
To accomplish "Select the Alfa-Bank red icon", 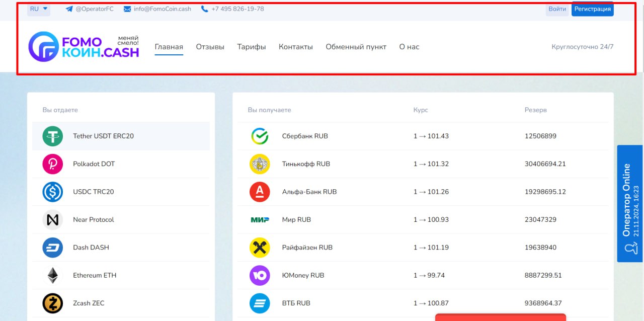I will tap(260, 192).
